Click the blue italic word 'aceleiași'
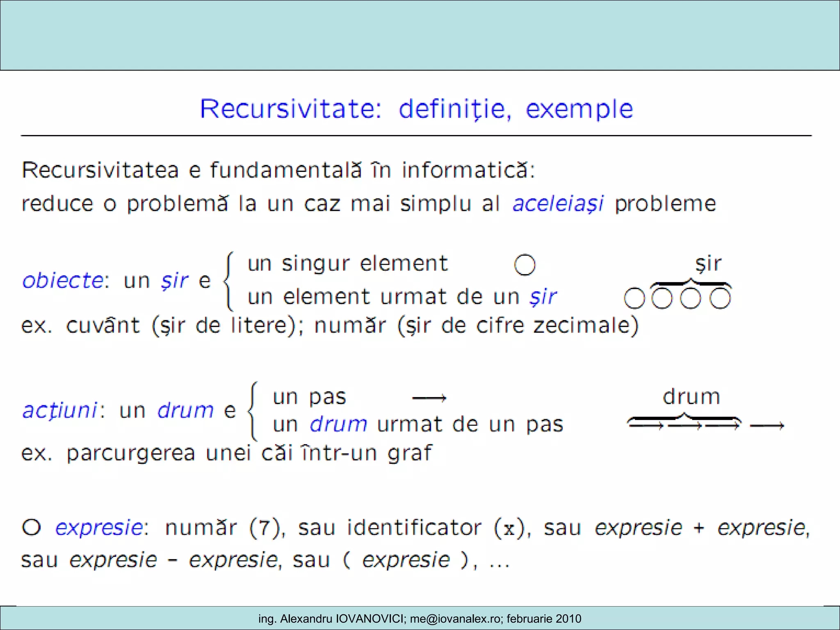 (558, 204)
